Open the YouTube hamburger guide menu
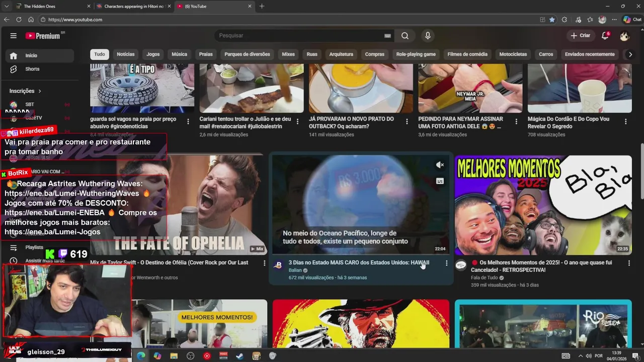644x362 pixels. [x=14, y=36]
